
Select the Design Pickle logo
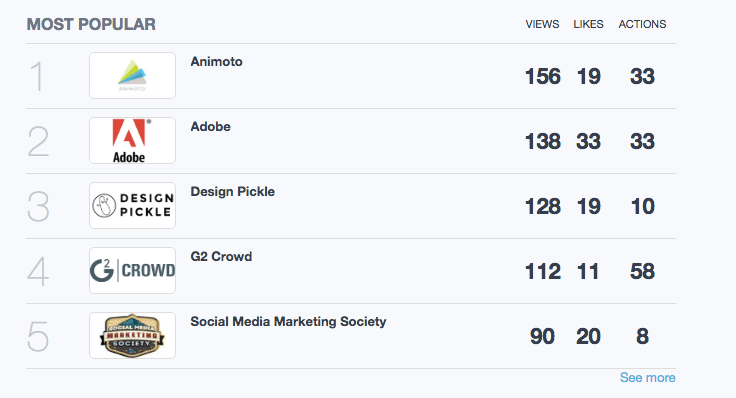[x=132, y=206]
